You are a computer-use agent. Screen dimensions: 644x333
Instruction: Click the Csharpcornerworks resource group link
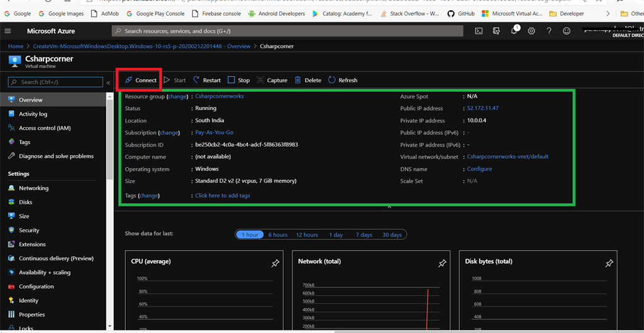[219, 96]
